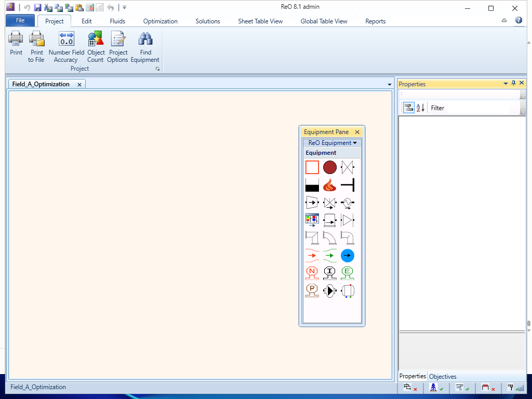Open the Optimization ribbon tab

160,21
